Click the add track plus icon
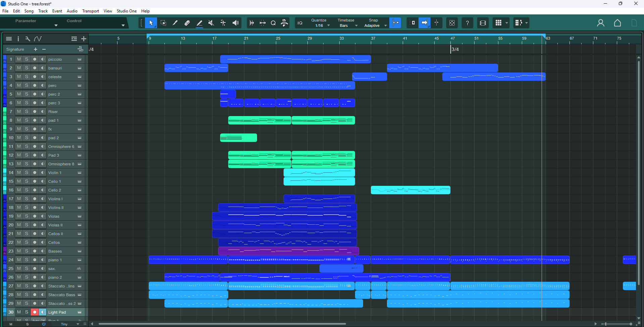 point(84,39)
